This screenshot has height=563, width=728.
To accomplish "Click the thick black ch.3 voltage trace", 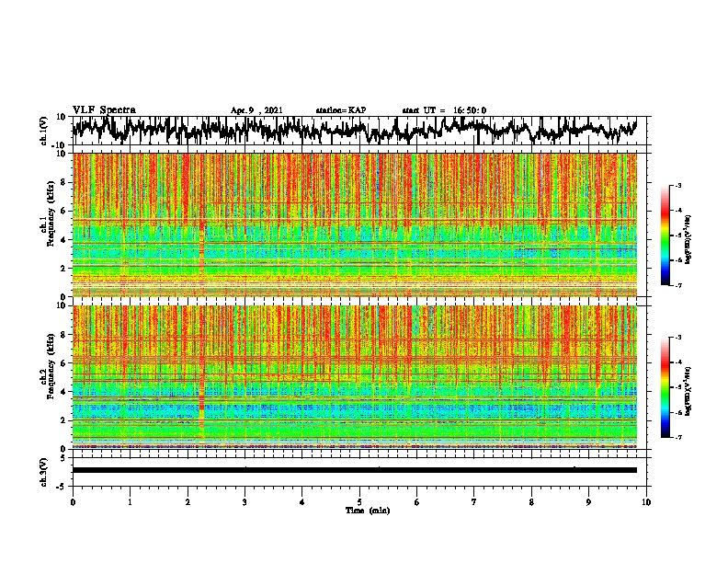I will (355, 470).
